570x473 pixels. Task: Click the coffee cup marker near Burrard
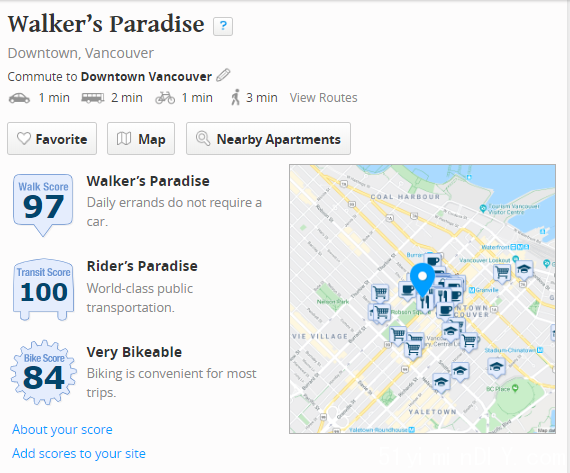pyautogui.click(x=433, y=261)
